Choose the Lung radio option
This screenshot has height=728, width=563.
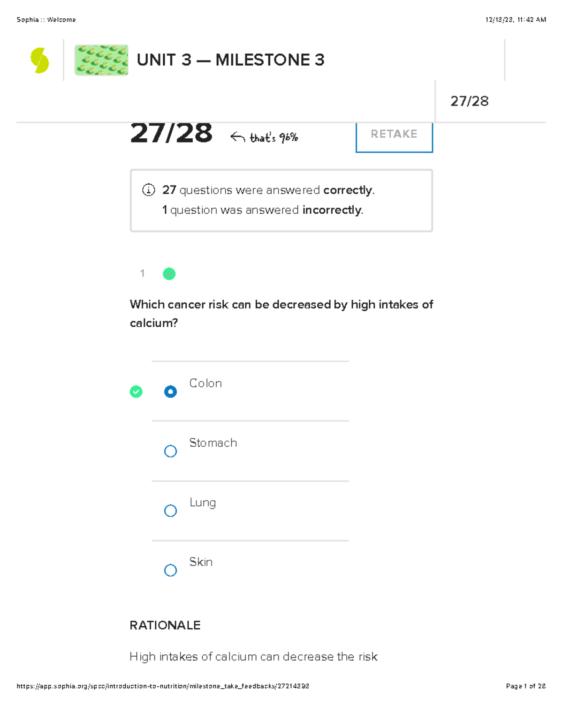170,510
